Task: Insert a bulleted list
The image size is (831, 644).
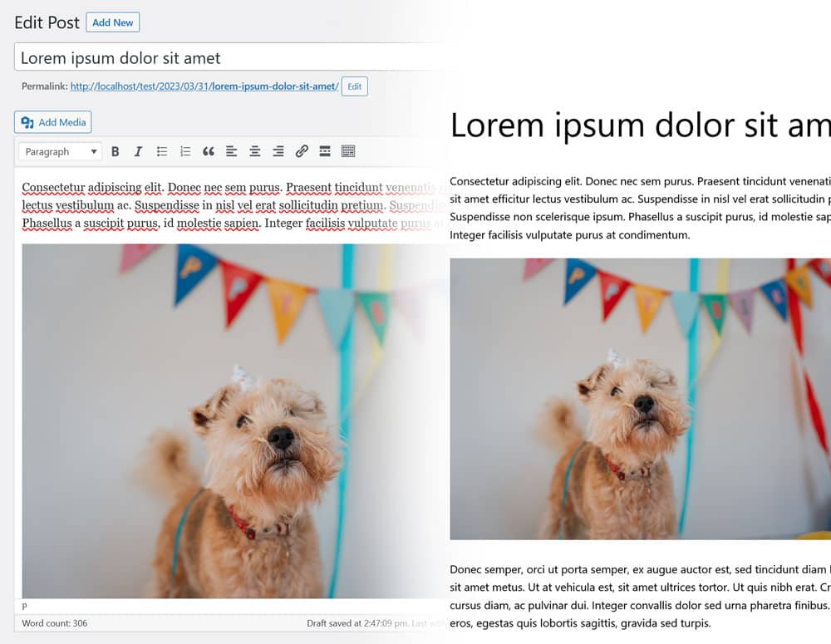Action: pos(162,151)
